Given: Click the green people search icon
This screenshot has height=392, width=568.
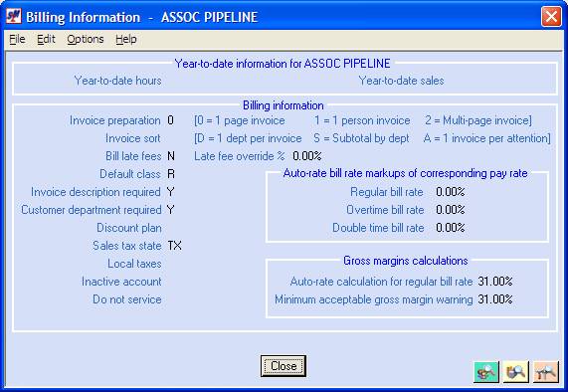Looking at the screenshot, I should (486, 372).
